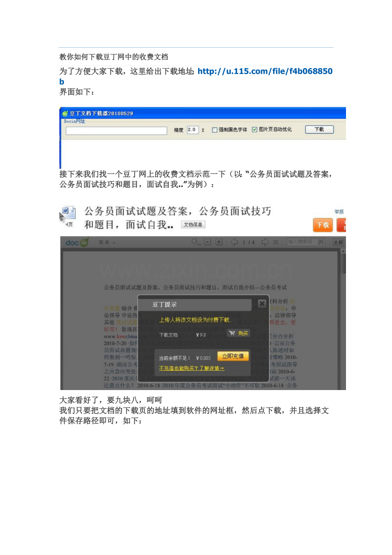The height and width of the screenshot is (555, 392).
Task: Click the magnifier search icon
Action: [x=194, y=242]
